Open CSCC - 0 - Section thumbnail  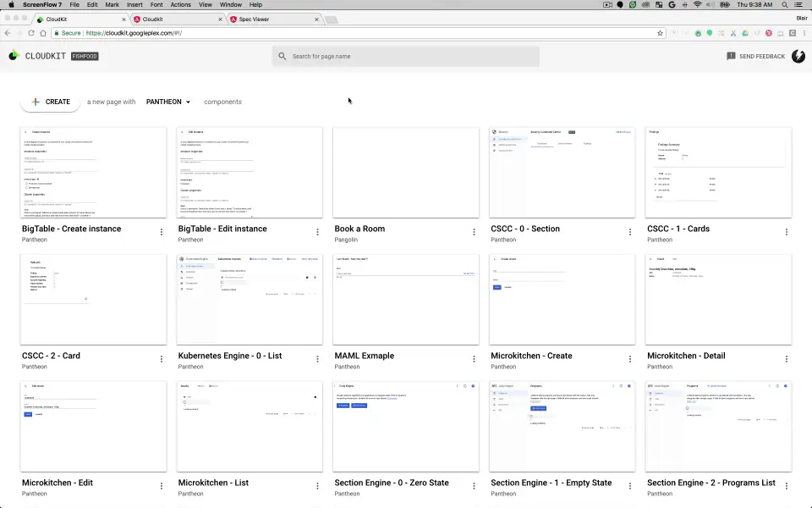pos(562,173)
